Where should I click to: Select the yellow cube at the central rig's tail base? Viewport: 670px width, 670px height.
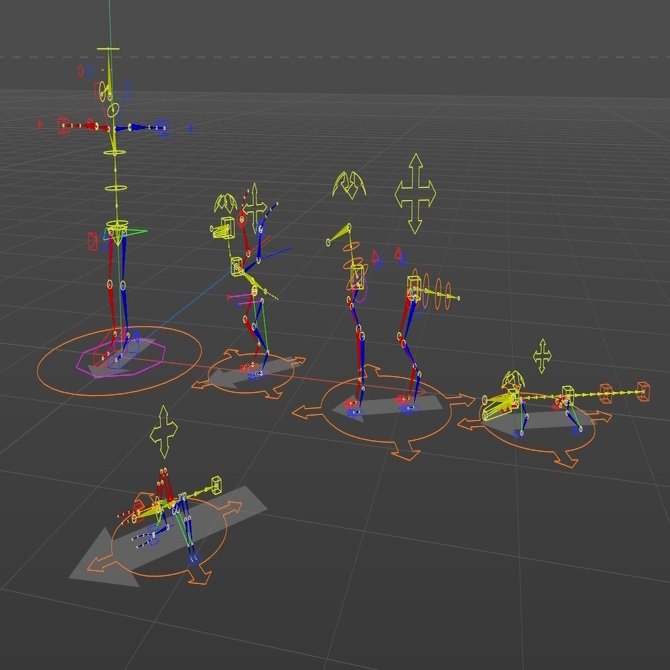pos(413,287)
